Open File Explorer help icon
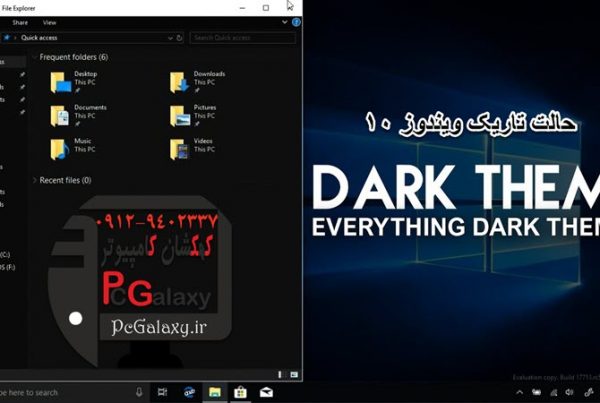This screenshot has width=600, height=403. [296, 22]
